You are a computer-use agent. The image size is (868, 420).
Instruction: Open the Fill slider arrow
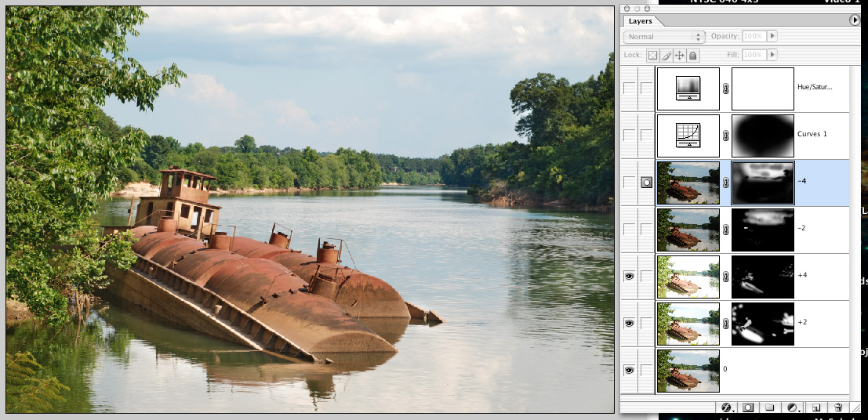point(772,56)
